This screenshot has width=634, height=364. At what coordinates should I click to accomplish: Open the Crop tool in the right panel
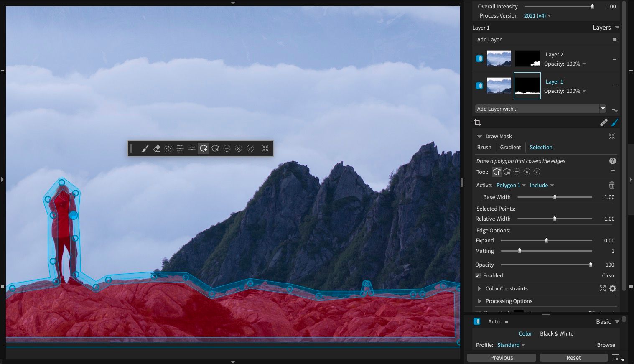click(x=477, y=122)
